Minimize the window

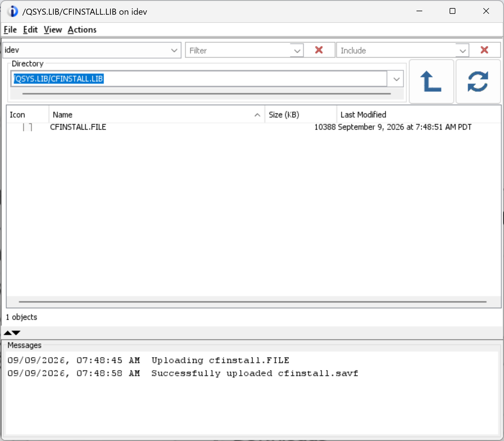point(419,11)
